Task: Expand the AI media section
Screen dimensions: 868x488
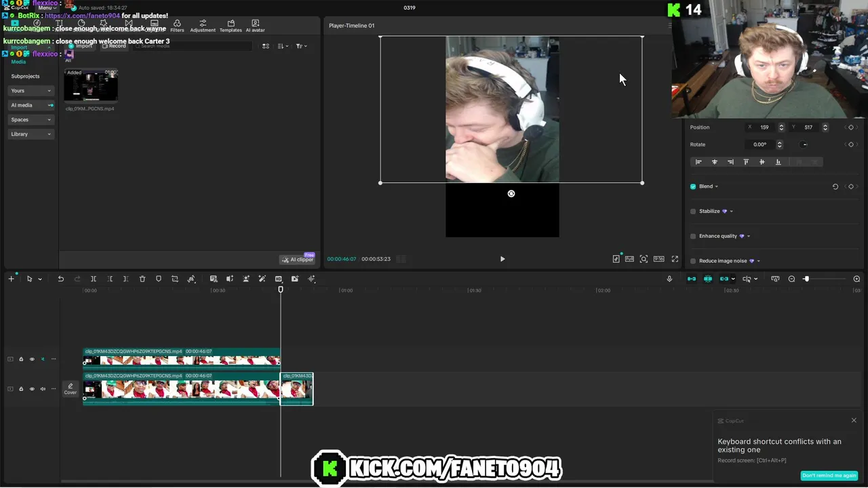Action: 31,105
